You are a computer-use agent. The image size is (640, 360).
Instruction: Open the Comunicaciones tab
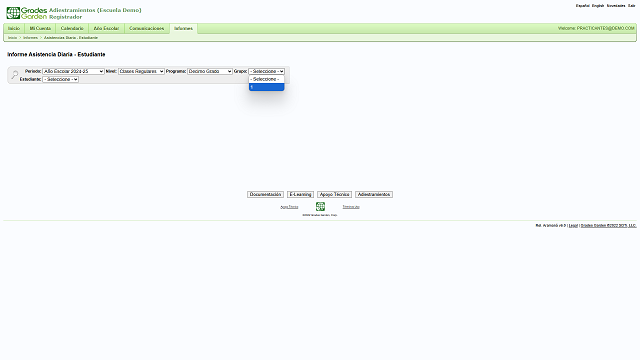pyautogui.click(x=147, y=28)
